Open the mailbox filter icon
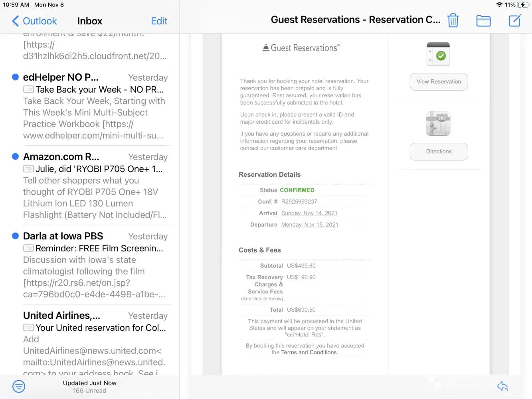 [19, 386]
